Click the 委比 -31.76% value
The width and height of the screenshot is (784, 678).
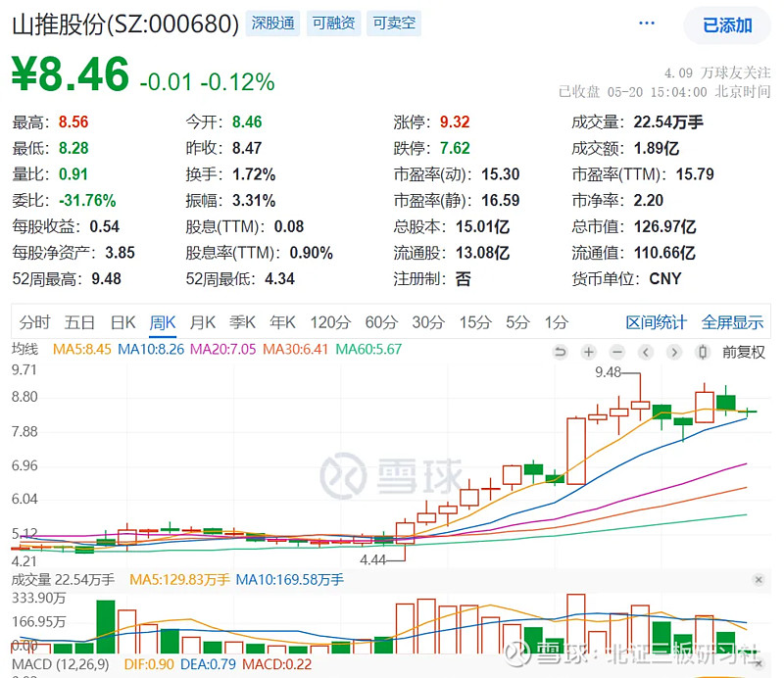(x=87, y=201)
